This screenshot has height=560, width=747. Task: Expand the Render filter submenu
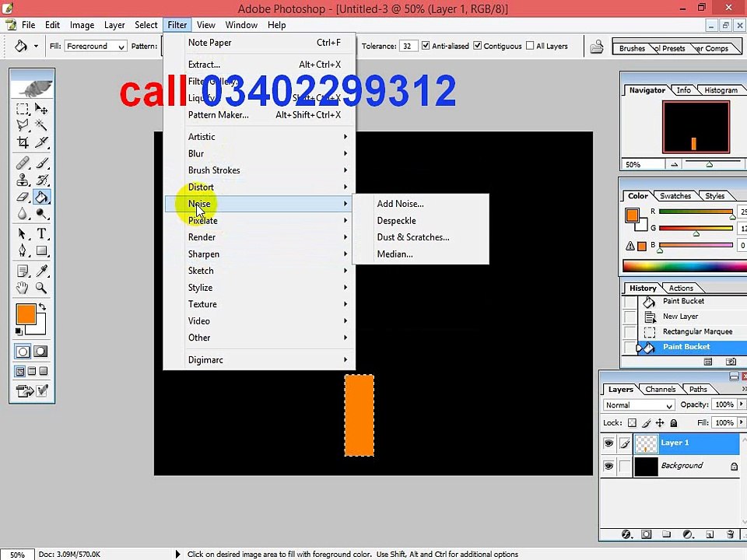click(260, 237)
